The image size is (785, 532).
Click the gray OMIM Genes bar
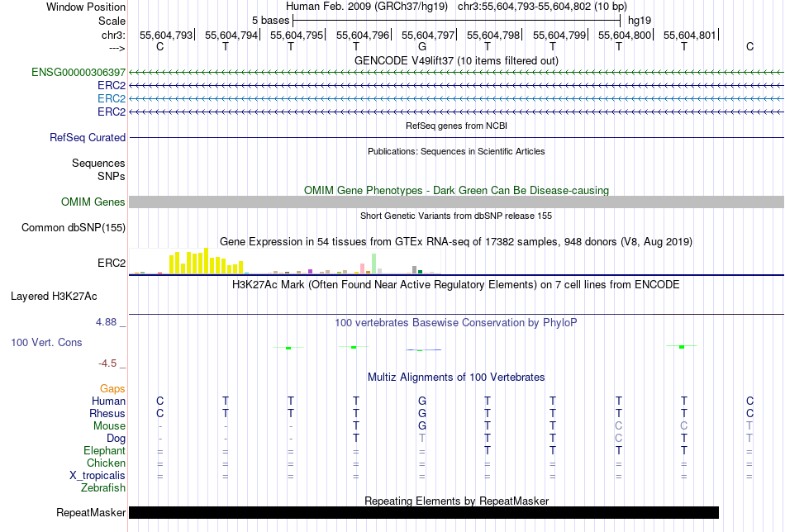pos(456,202)
